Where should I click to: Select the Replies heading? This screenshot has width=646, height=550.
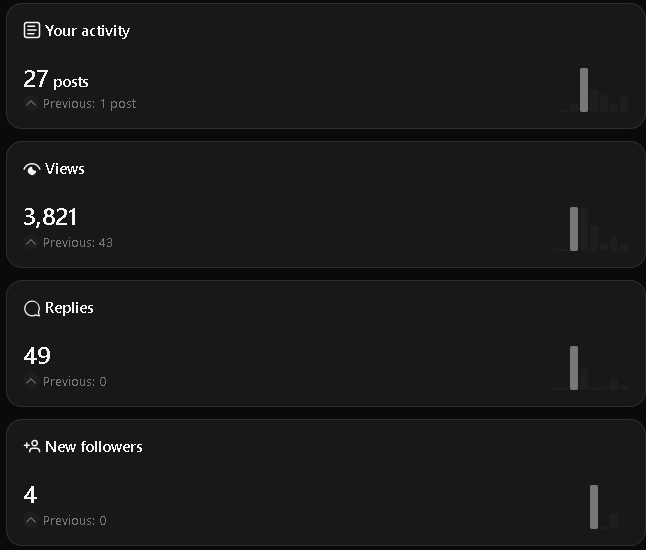(x=69, y=308)
